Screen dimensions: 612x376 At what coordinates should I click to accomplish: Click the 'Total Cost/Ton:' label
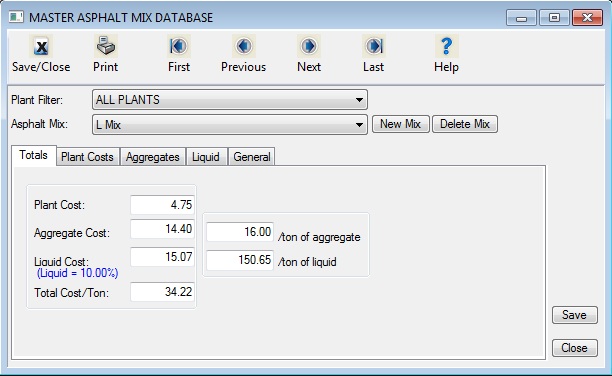pos(71,293)
